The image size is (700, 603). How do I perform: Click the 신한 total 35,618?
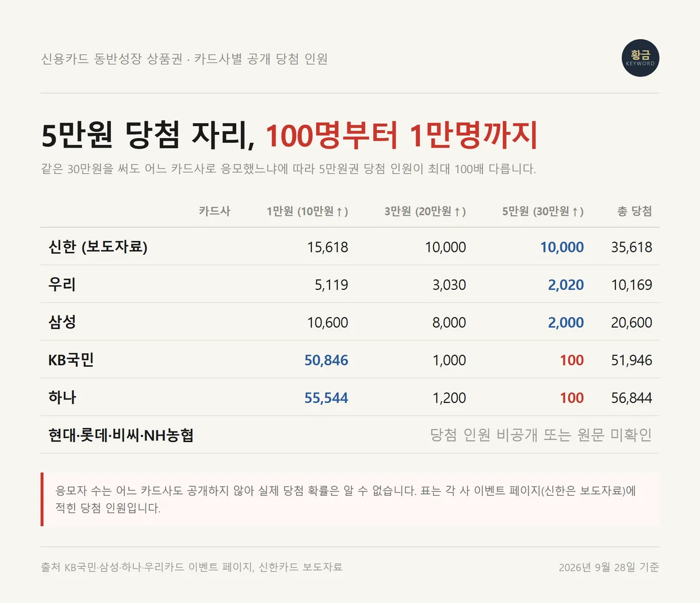pos(632,247)
